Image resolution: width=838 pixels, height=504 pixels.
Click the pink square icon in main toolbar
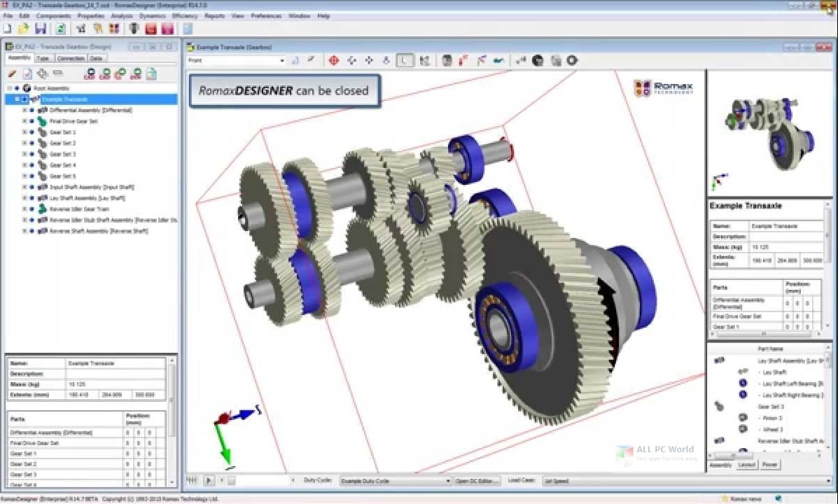tap(168, 29)
